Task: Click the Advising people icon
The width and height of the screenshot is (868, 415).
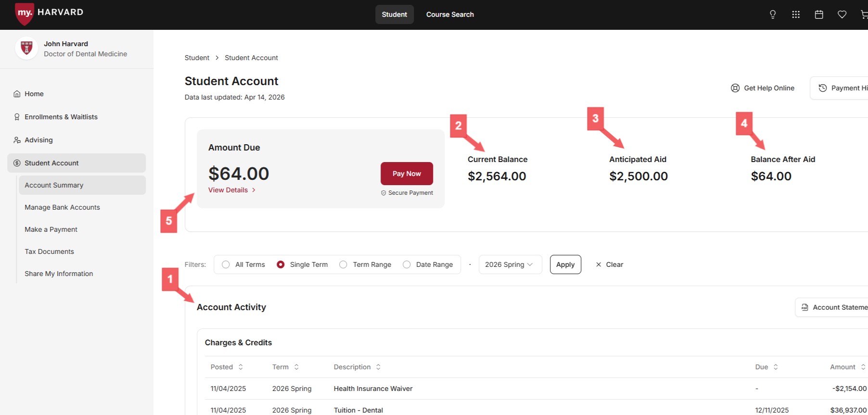Action: pyautogui.click(x=17, y=140)
